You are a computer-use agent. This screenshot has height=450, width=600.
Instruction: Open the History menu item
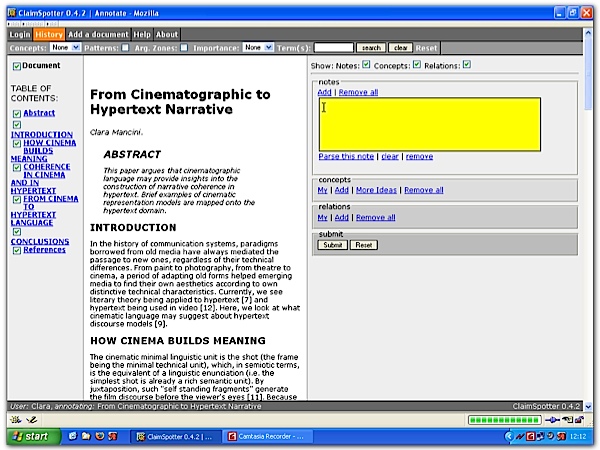pyautogui.click(x=49, y=34)
